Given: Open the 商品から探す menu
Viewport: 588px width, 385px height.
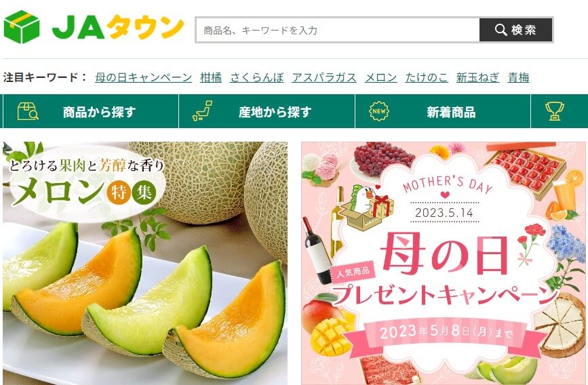Looking at the screenshot, I should 91,111.
